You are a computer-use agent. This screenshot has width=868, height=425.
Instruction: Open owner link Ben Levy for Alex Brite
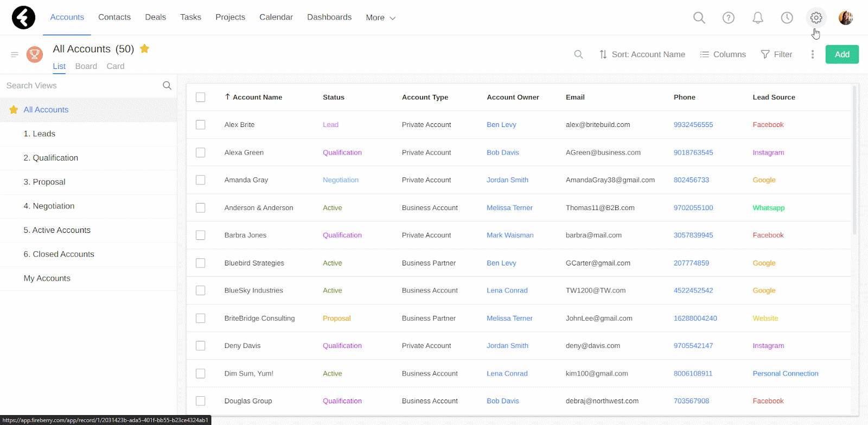click(x=501, y=125)
